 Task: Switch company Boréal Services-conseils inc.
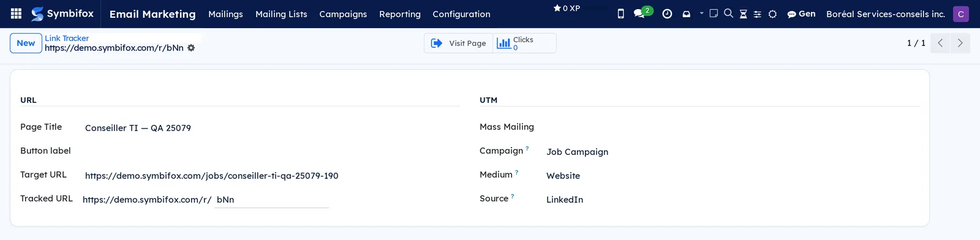pos(886,14)
